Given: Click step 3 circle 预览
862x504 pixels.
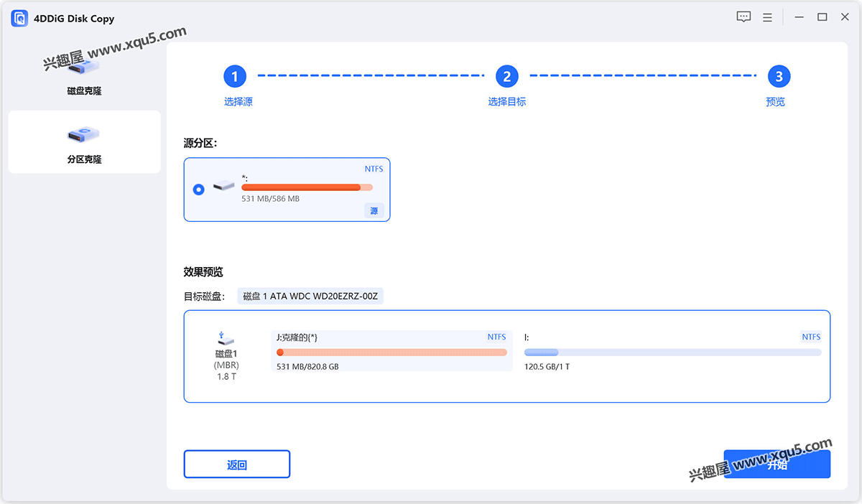Looking at the screenshot, I should [779, 76].
